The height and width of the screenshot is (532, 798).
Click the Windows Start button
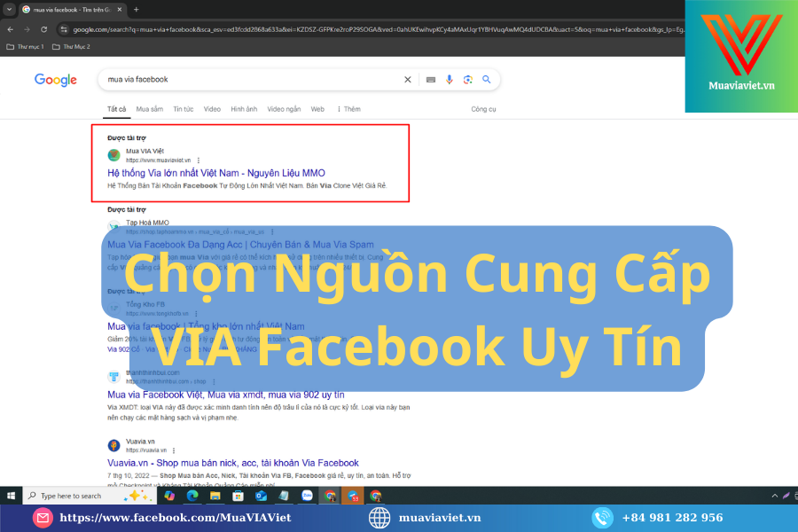coord(11,496)
